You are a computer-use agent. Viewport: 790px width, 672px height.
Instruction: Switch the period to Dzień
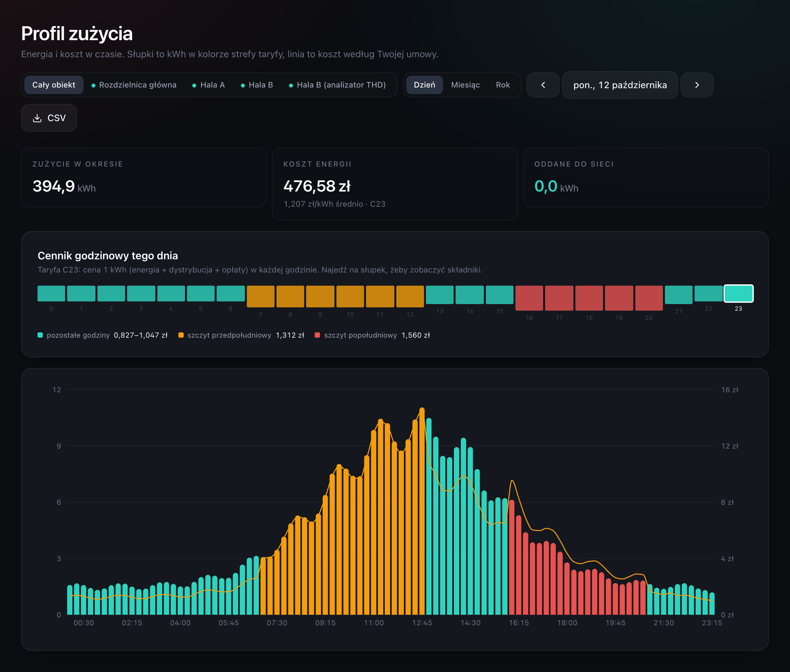click(424, 85)
